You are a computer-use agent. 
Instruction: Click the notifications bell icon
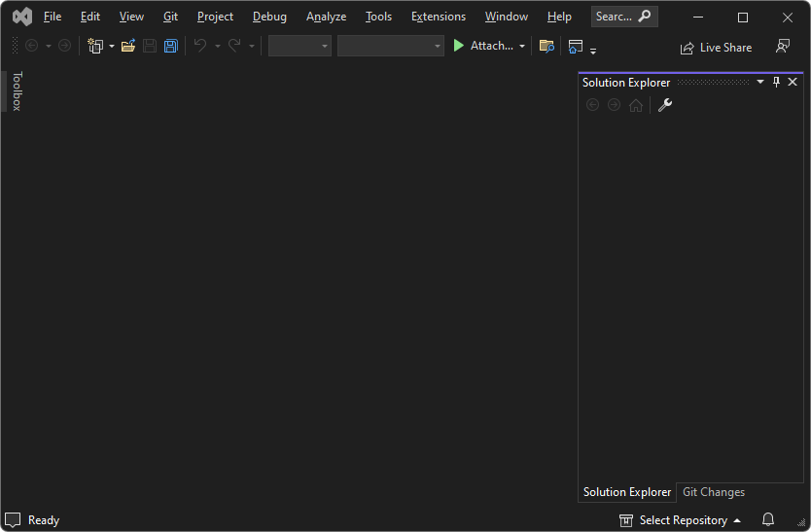pos(768,519)
